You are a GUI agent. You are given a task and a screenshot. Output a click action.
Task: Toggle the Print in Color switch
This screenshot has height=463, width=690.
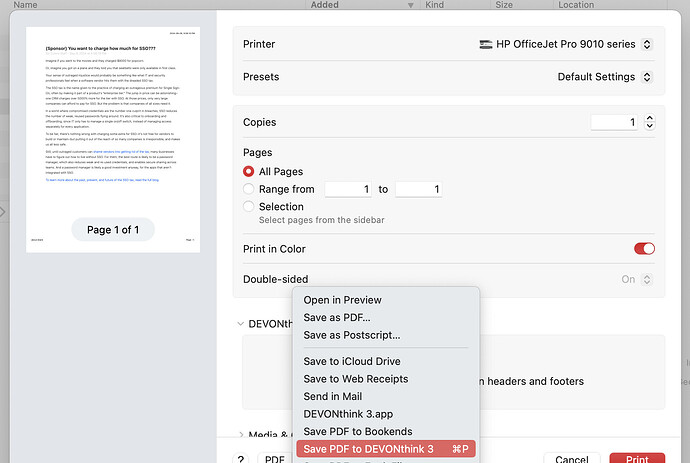(x=644, y=249)
